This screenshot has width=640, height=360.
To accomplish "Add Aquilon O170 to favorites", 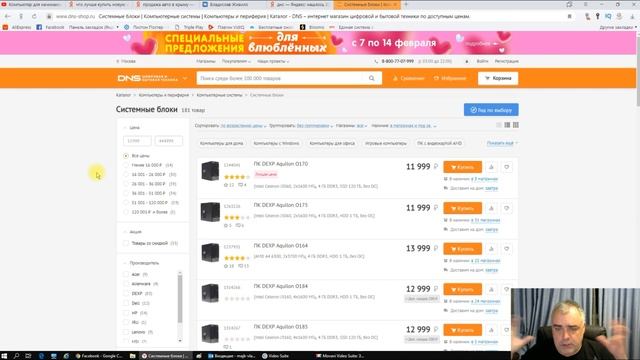I will click(x=507, y=167).
